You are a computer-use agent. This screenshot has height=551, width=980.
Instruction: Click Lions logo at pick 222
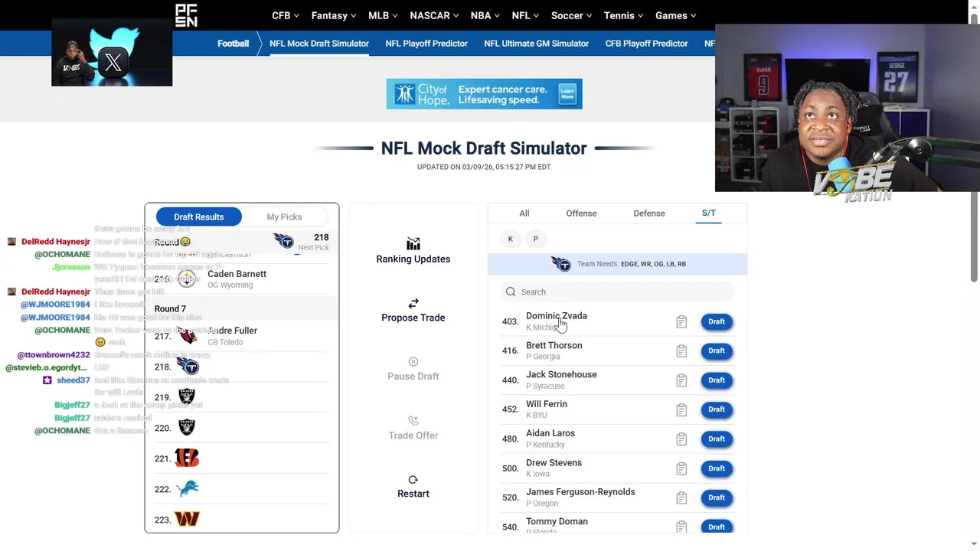coord(187,488)
